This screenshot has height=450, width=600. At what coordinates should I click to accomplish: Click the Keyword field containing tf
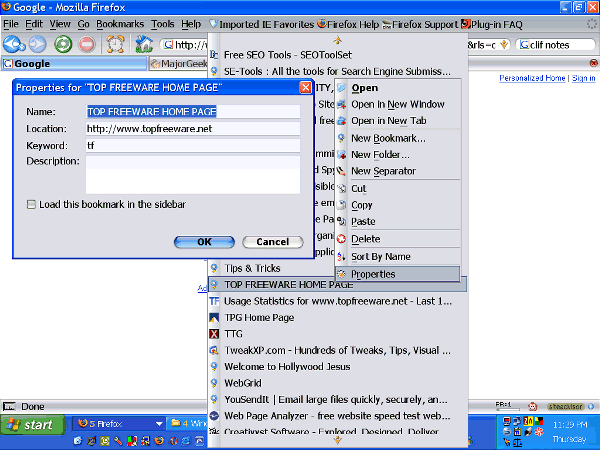[x=193, y=145]
